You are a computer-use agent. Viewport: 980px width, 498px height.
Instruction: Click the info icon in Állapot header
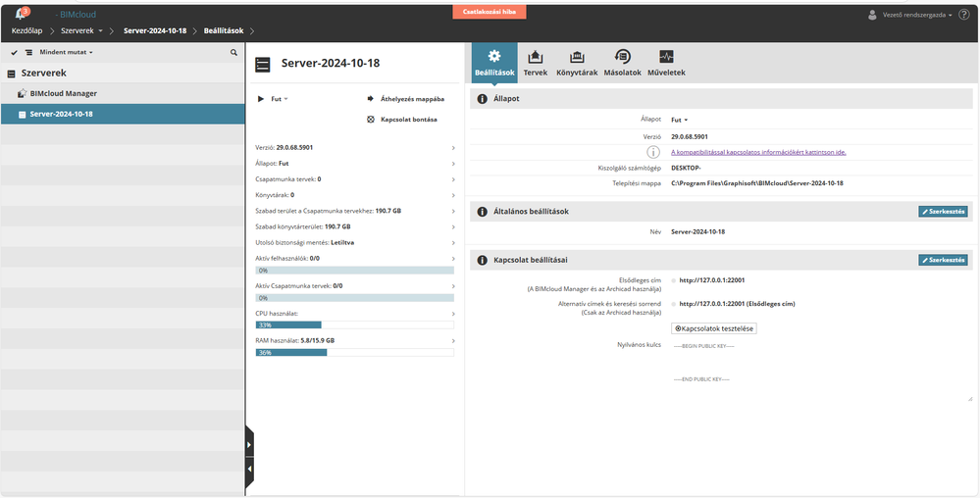tap(482, 99)
